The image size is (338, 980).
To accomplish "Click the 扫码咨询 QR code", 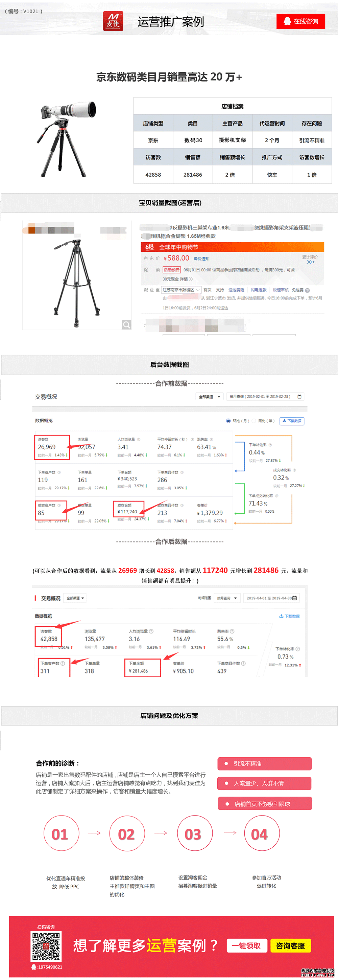I will tap(46, 946).
